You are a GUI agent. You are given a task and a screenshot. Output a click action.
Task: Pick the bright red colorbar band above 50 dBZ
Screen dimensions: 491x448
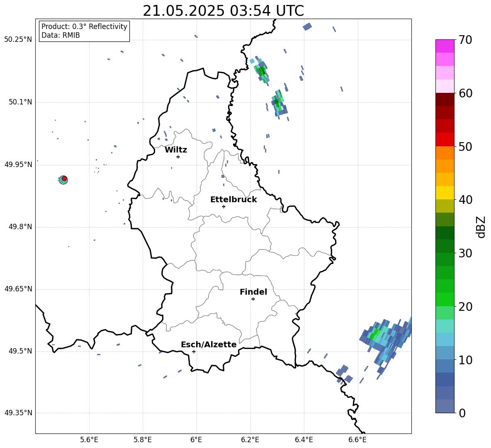click(445, 140)
